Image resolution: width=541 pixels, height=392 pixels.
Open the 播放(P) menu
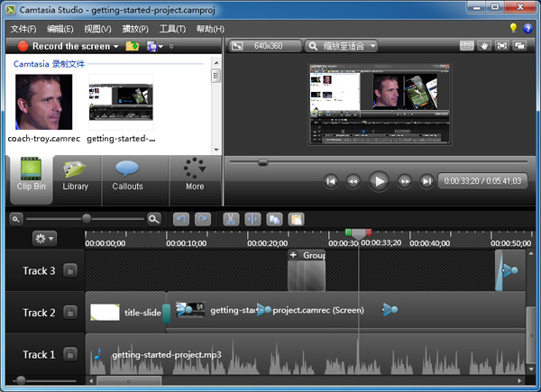(x=135, y=29)
